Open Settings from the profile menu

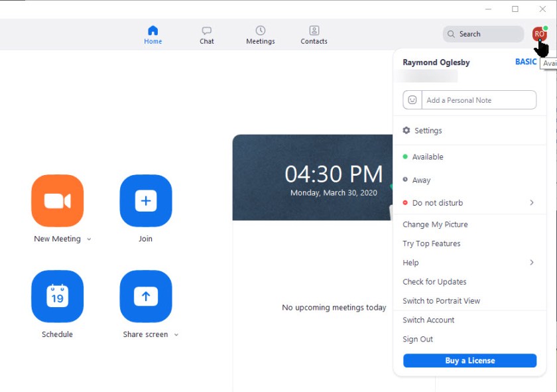coord(428,131)
